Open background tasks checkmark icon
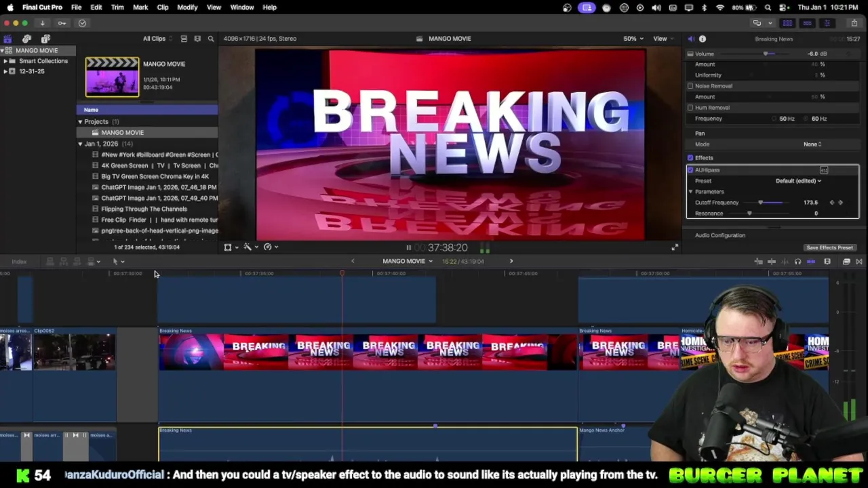Viewport: 868px width, 488px height. [82, 23]
